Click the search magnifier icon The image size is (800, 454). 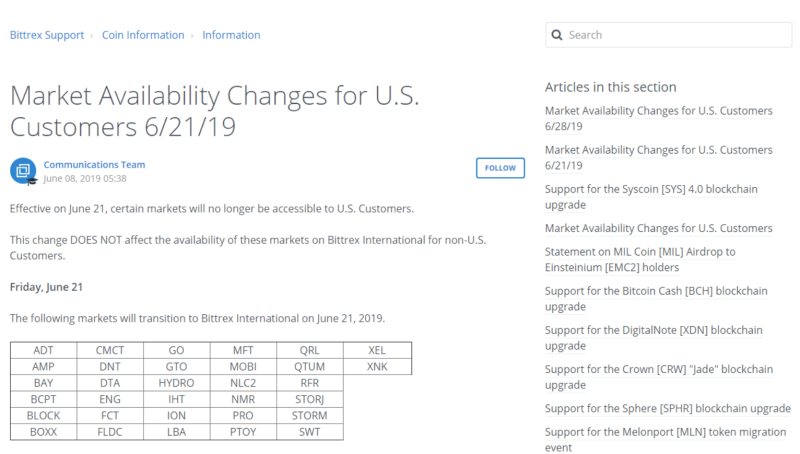(x=557, y=35)
